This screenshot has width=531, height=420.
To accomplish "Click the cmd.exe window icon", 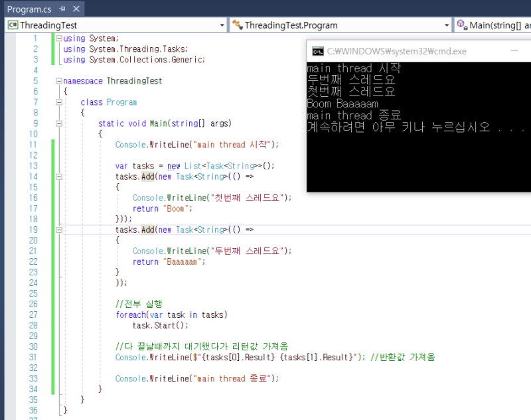I will pos(318,51).
